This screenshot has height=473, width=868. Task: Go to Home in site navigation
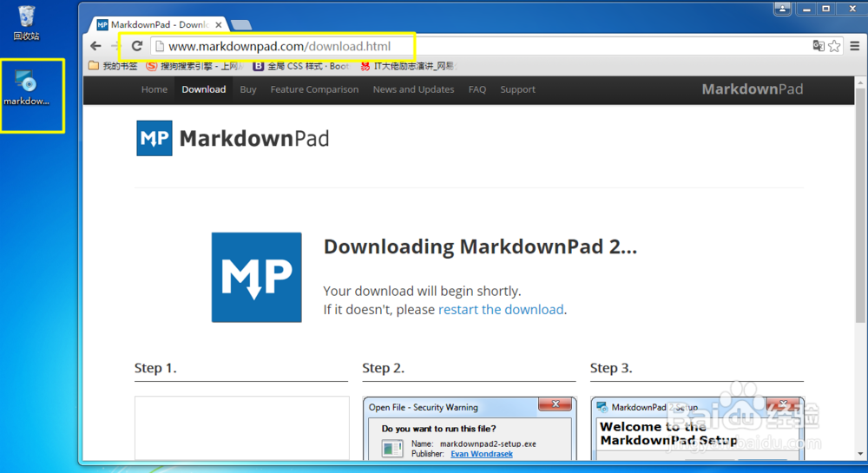coord(155,89)
